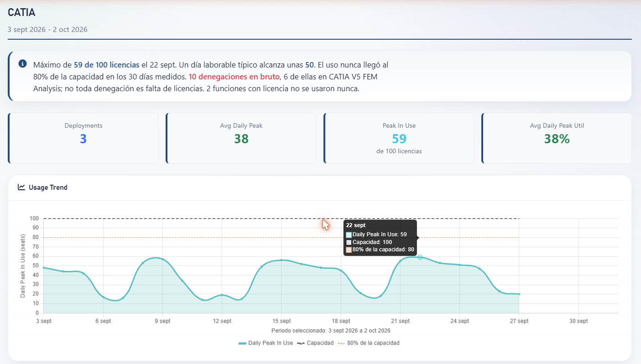Select the Avg Daily Peak card

(241, 138)
